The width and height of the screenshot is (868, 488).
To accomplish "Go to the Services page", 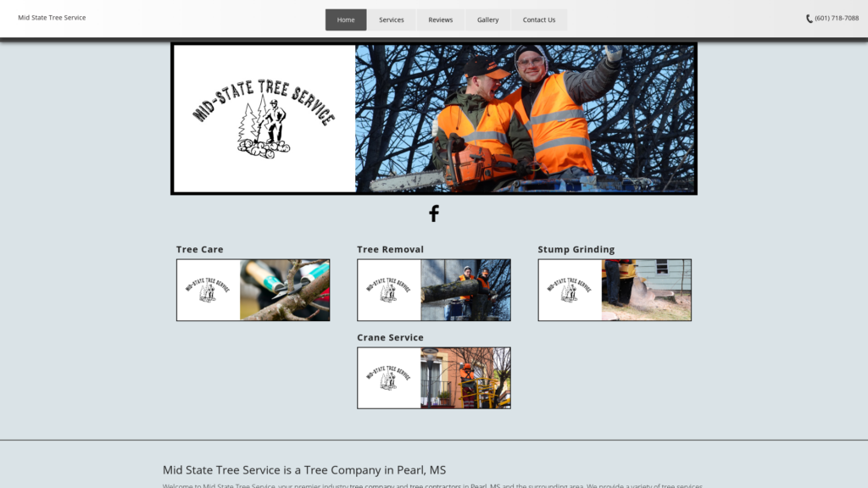I will pos(391,19).
